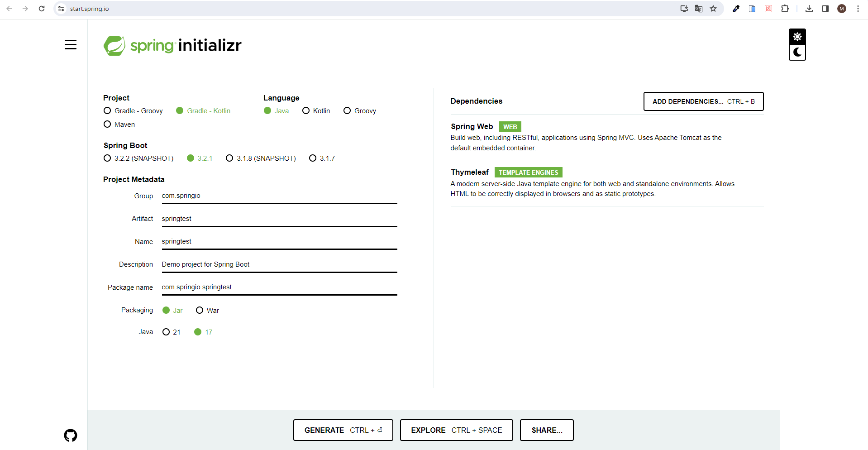Translate this page icon

tap(699, 9)
